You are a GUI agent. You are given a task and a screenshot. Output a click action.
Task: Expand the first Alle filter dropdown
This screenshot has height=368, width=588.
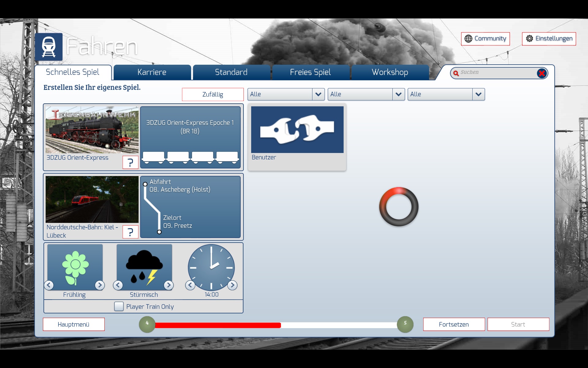(x=318, y=94)
